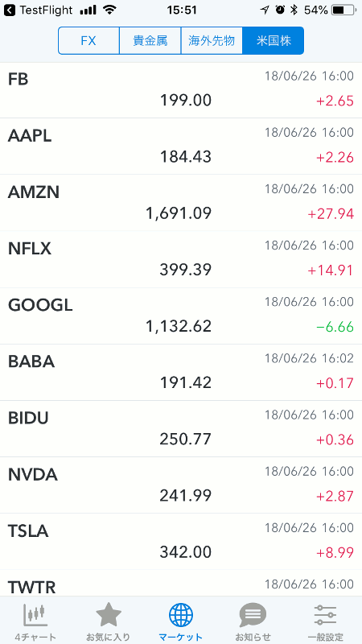
Task: View AMZN quote details
Action: pos(181,203)
